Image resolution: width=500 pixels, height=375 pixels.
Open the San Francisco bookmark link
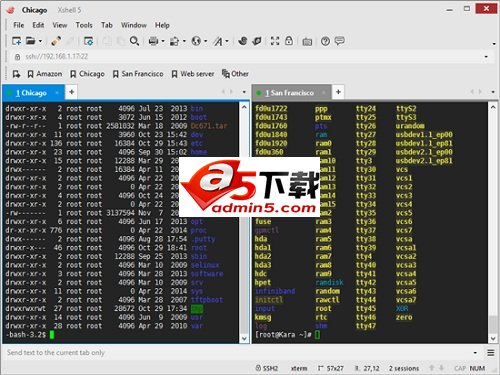[138, 74]
